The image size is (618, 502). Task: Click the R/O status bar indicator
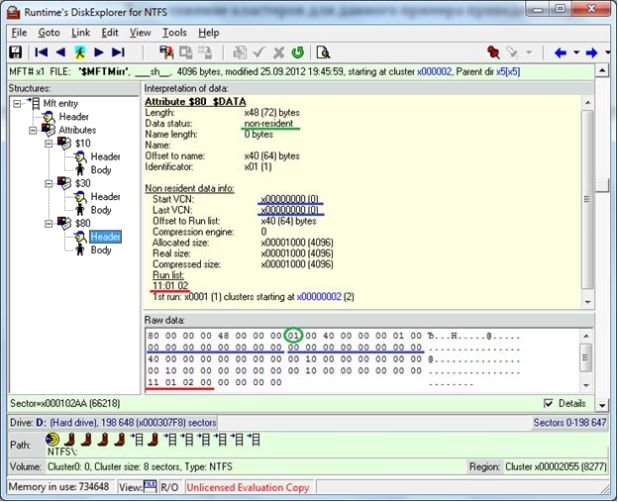point(169,487)
